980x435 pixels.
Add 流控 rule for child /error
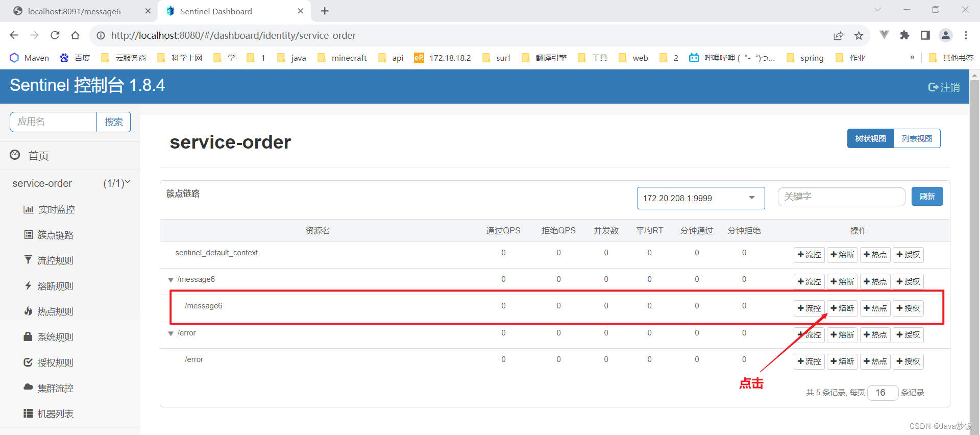coord(809,361)
